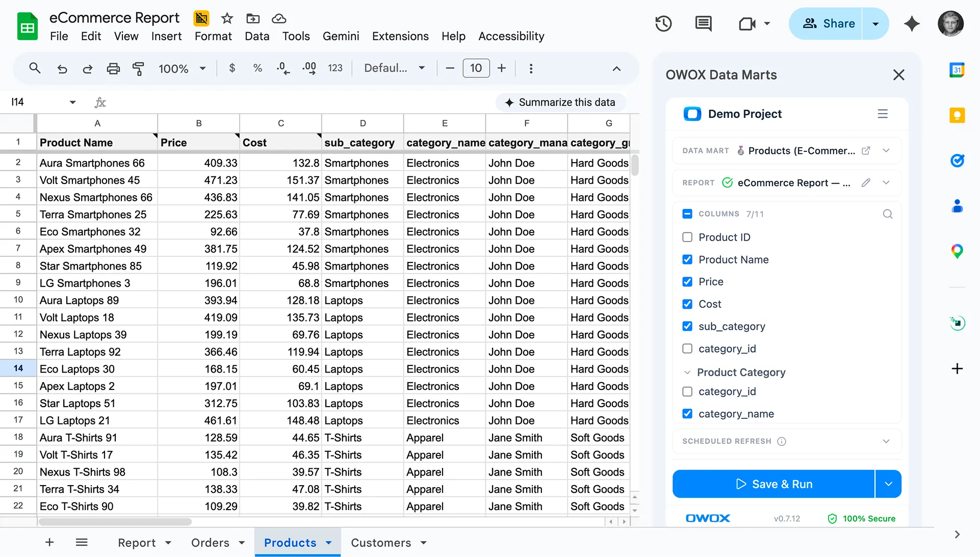The width and height of the screenshot is (980, 557).
Task: Decrease decimal places
Action: (283, 68)
